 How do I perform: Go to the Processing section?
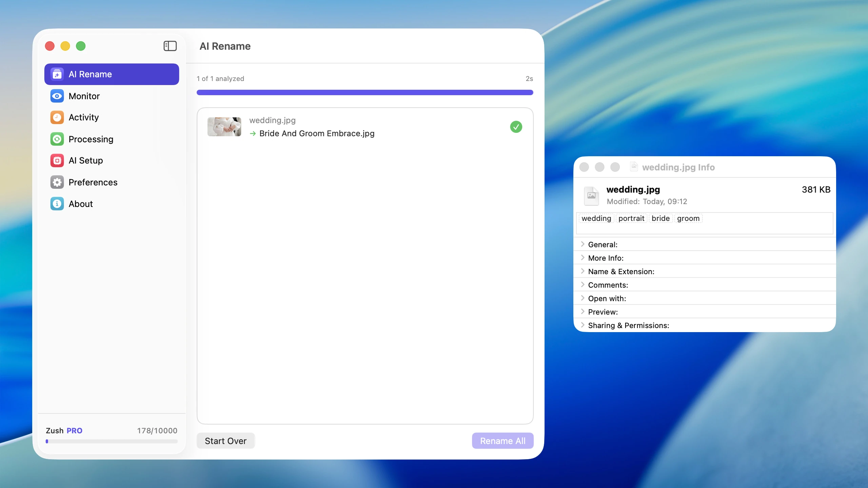click(x=112, y=139)
